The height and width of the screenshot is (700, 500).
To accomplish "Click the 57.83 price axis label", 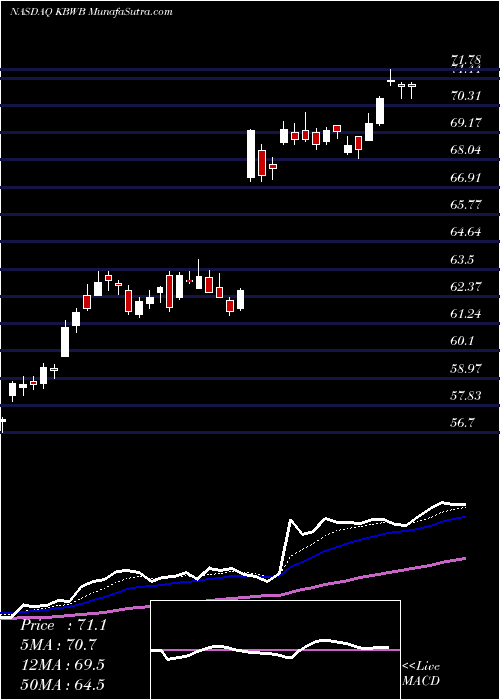I will 467,396.
